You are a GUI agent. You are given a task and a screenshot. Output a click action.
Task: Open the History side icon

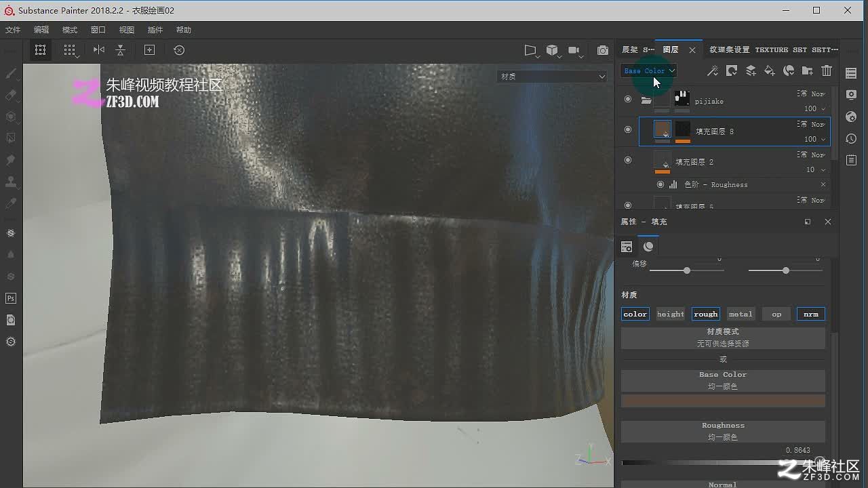click(x=851, y=138)
